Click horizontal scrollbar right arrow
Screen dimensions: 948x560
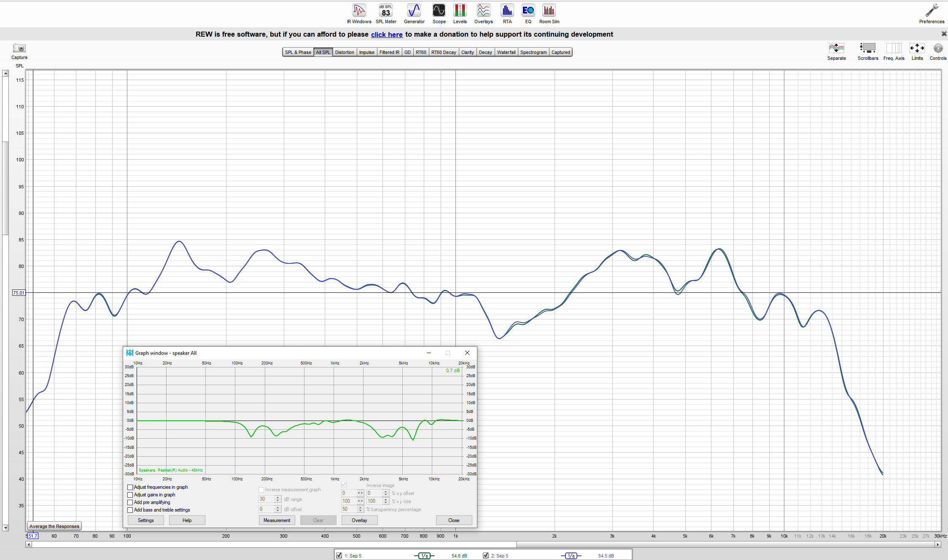click(x=938, y=544)
